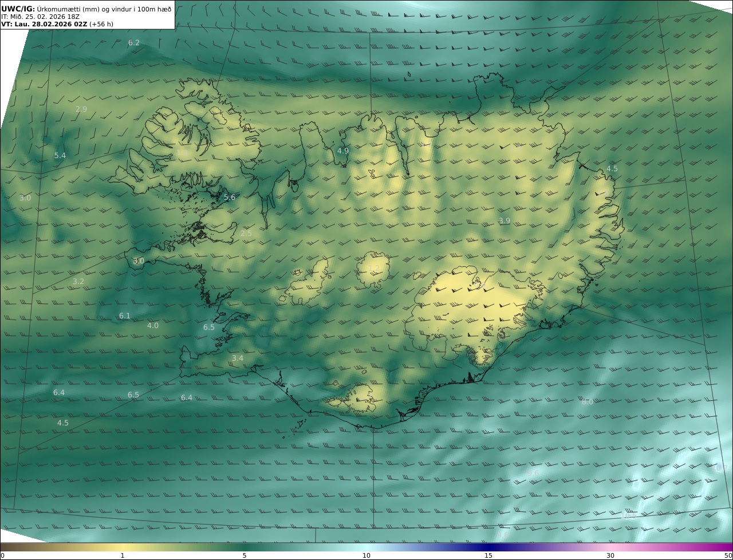Screen dimensions: 733x560
Task: Click the 4.9 value on north coast
Action: 343,151
